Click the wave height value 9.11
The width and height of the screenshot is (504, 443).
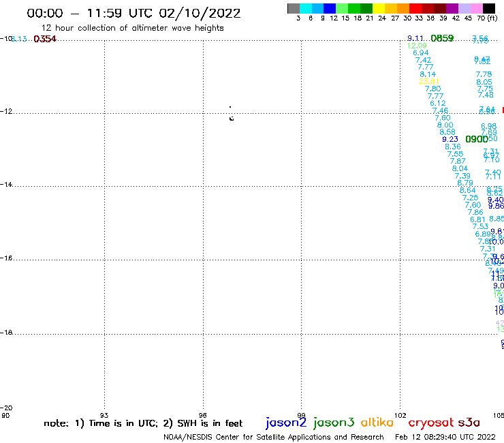(x=415, y=38)
